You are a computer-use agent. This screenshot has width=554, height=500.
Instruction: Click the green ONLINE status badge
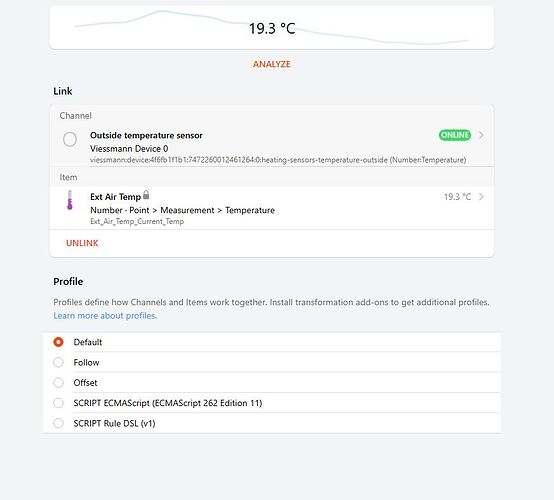coord(455,135)
